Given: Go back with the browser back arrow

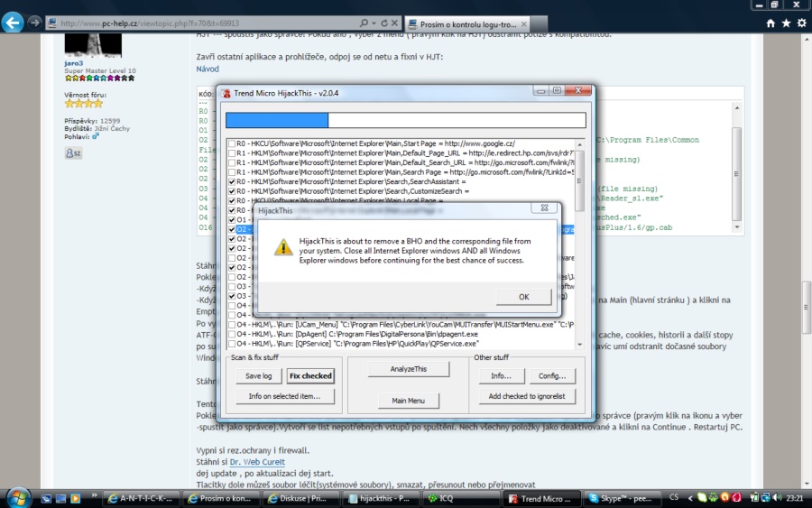Looking at the screenshot, I should [13, 23].
